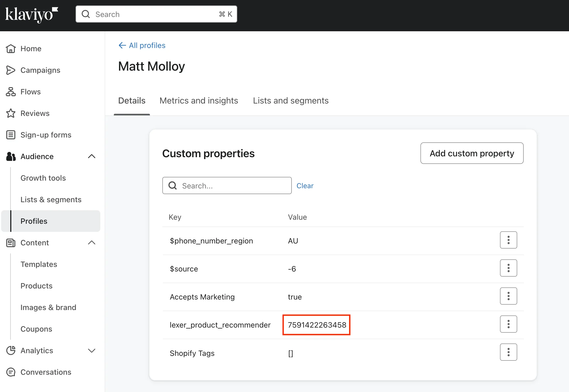Click the Klaviyo logo
The width and height of the screenshot is (569, 392).
32,15
